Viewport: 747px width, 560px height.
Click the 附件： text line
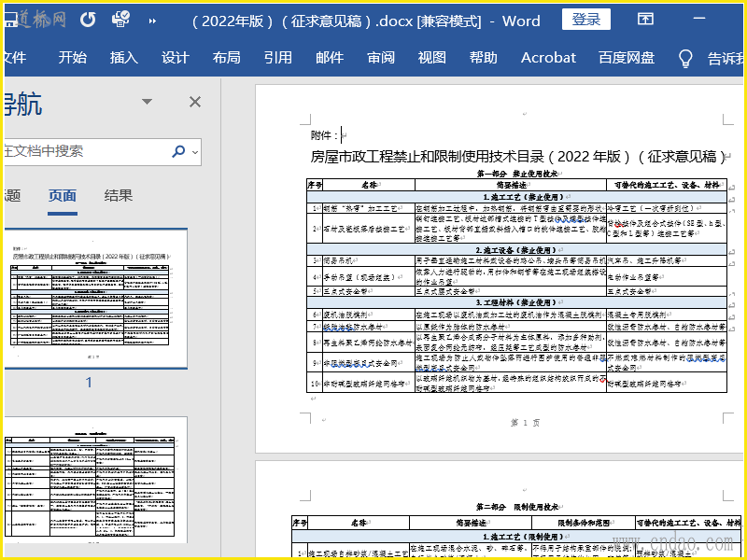pos(324,135)
